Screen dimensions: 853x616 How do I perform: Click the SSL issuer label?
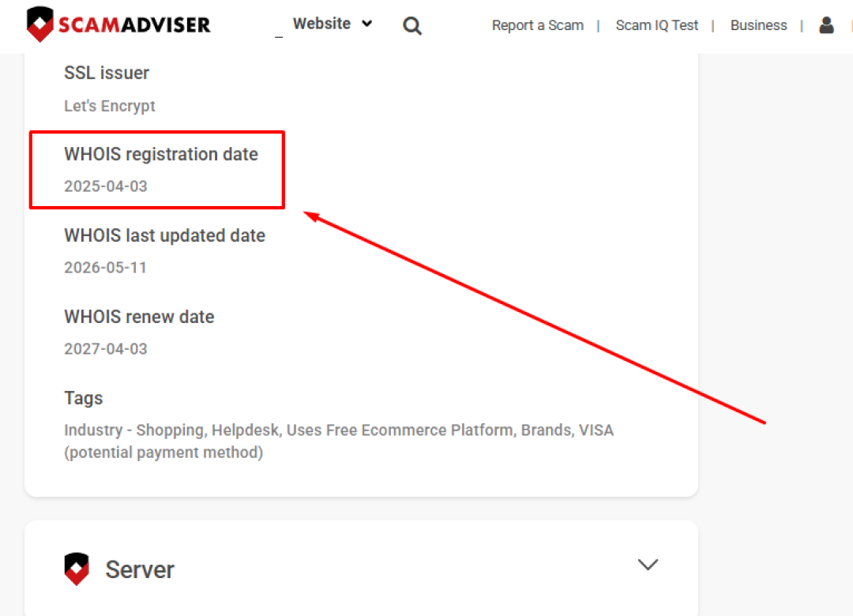click(x=107, y=73)
